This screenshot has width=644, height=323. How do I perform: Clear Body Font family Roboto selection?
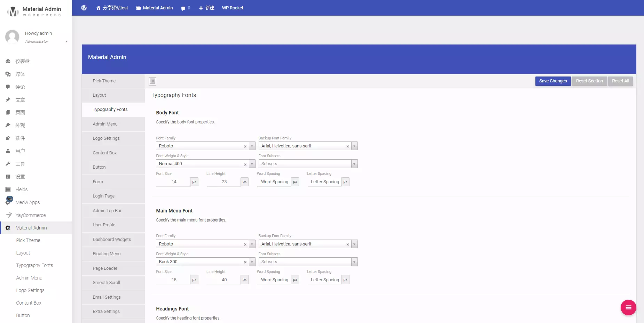[245, 146]
